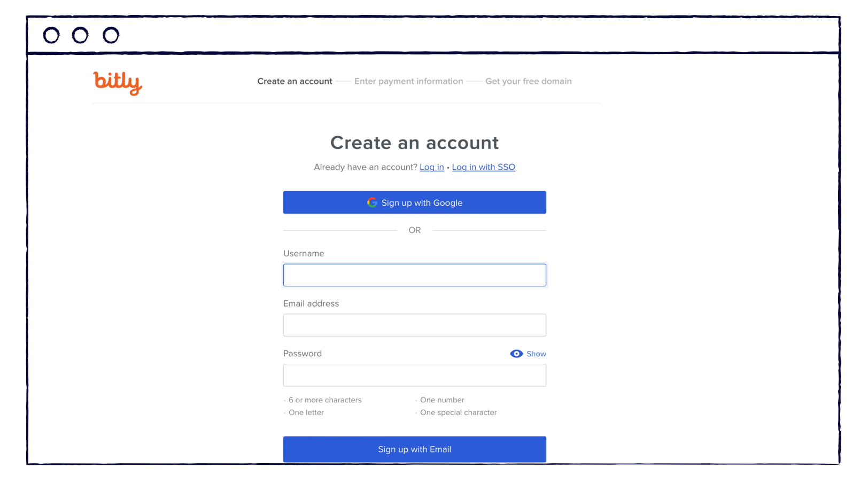Click the "Create an account" main heading

click(414, 143)
